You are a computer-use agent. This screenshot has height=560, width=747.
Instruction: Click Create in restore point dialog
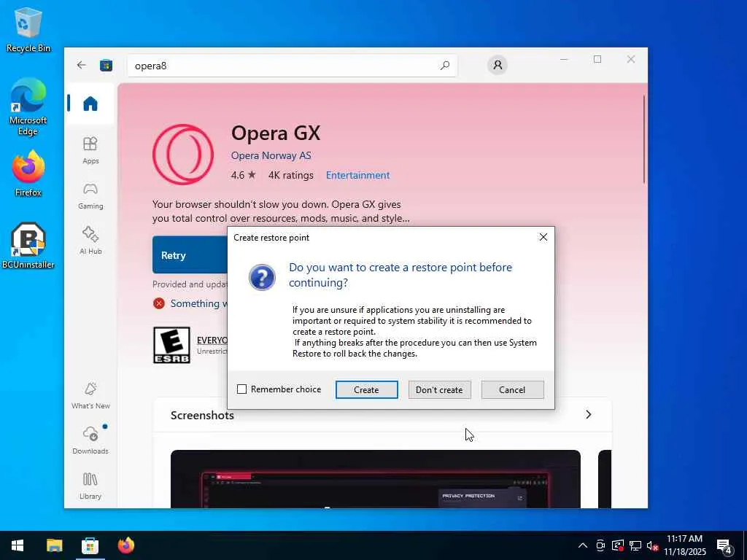tap(366, 389)
